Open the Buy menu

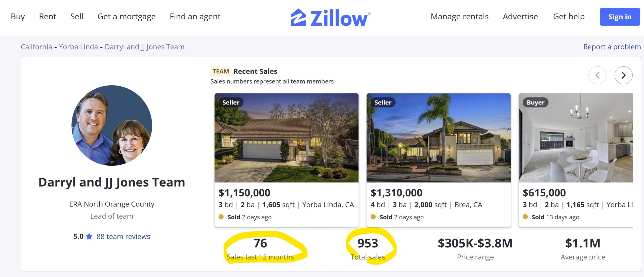pos(18,17)
